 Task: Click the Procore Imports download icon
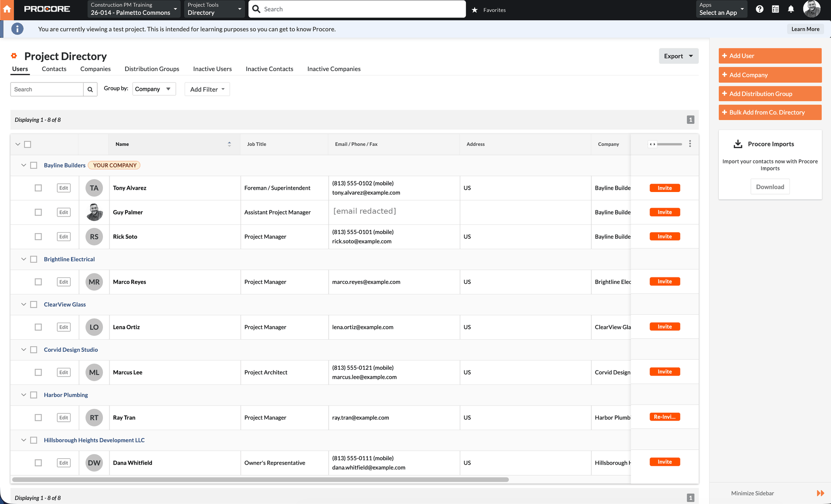tap(738, 144)
